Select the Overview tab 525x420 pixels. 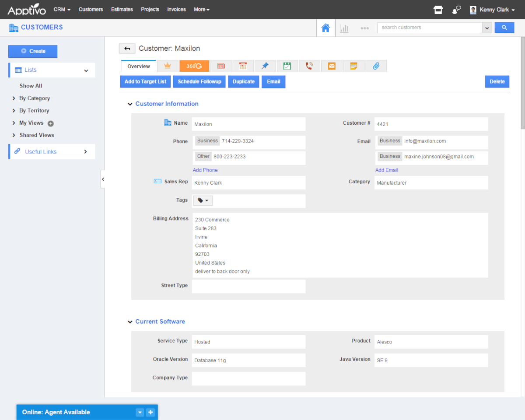[x=139, y=66]
